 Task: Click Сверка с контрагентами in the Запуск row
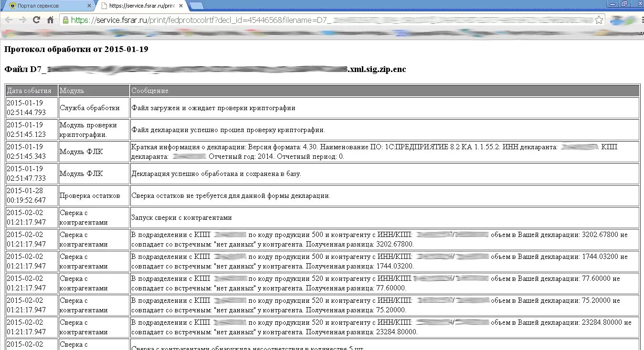(94, 217)
